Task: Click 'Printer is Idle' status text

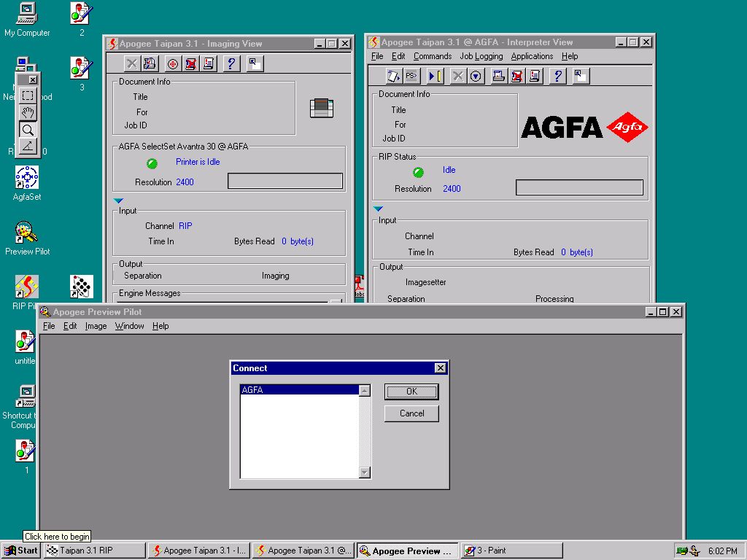Action: 198,162
